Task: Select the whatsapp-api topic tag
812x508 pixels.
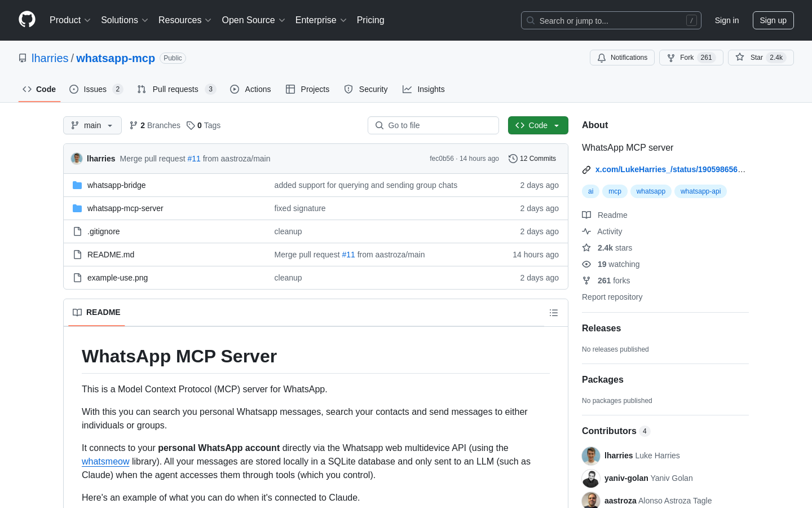Action: [x=700, y=191]
